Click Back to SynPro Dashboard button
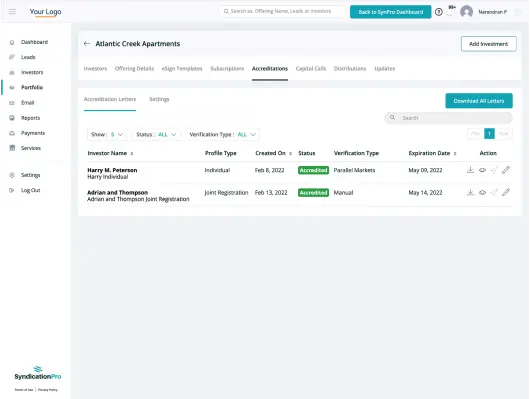This screenshot has height=399, width=530. (390, 12)
